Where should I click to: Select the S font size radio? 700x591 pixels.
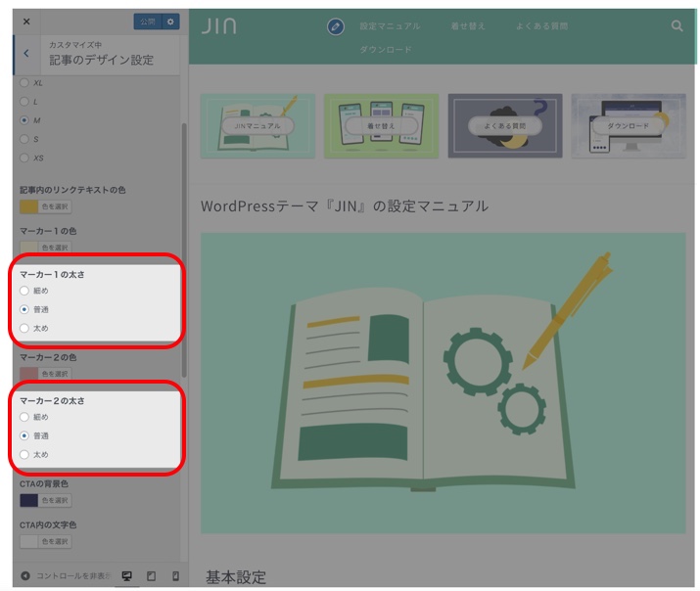click(24, 139)
